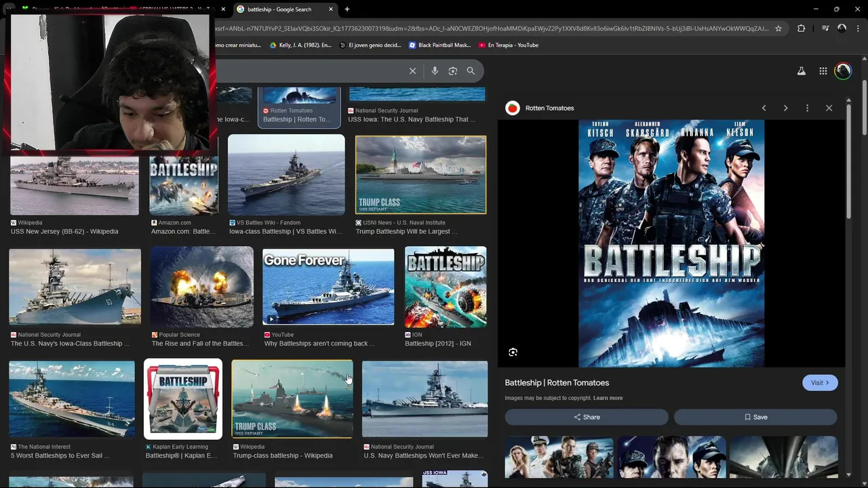
Task: Open Wikipedia Trump-class battleship image
Action: pos(292,399)
